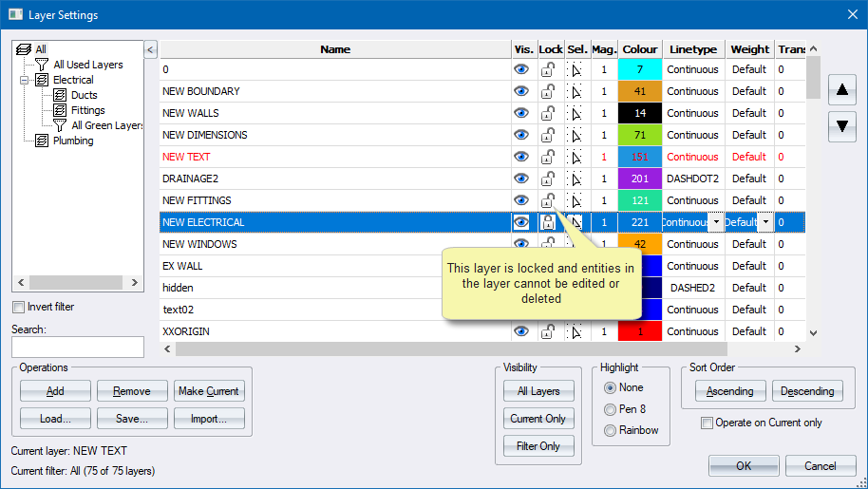Image resolution: width=868 pixels, height=489 pixels.
Task: Enable the Invert filter checkbox
Action: click(19, 307)
